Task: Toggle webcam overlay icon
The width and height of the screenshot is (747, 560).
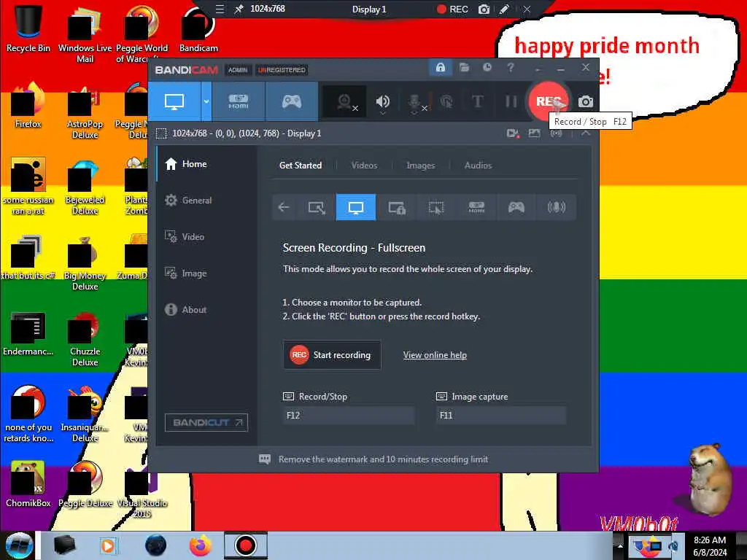Action: [345, 101]
